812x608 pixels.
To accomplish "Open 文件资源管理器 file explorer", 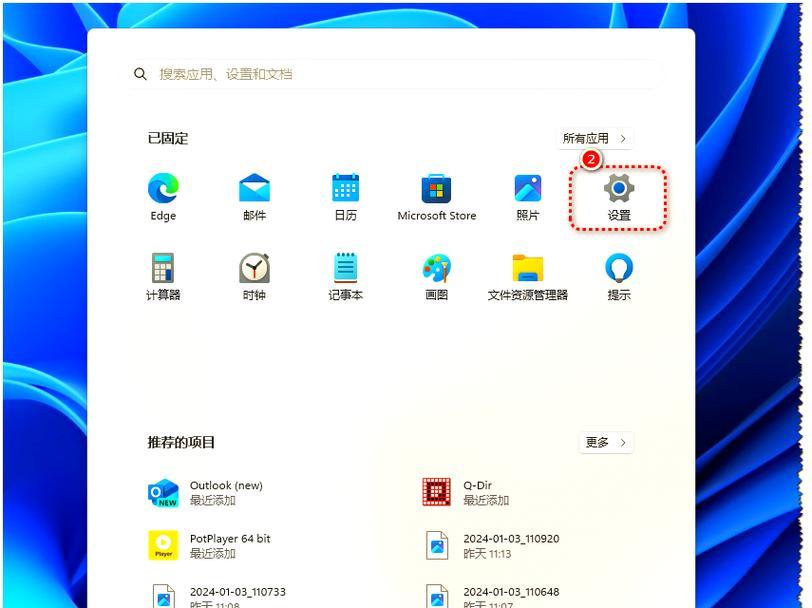I will 528,277.
